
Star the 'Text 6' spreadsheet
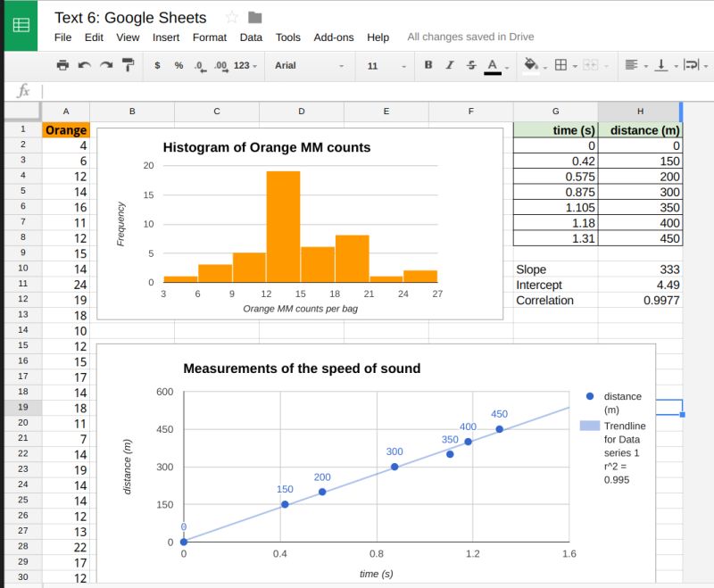pos(230,17)
